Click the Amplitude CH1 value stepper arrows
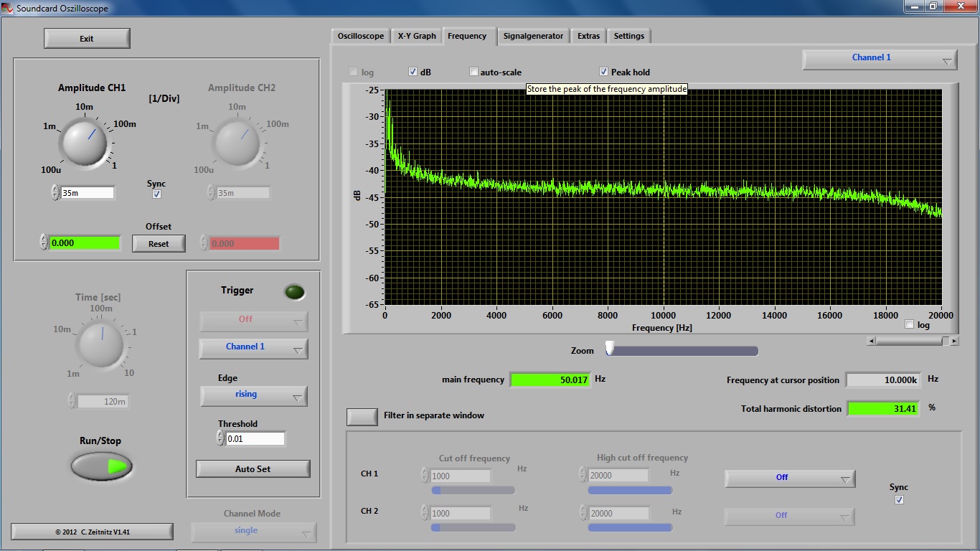The image size is (980, 551). pos(55,192)
